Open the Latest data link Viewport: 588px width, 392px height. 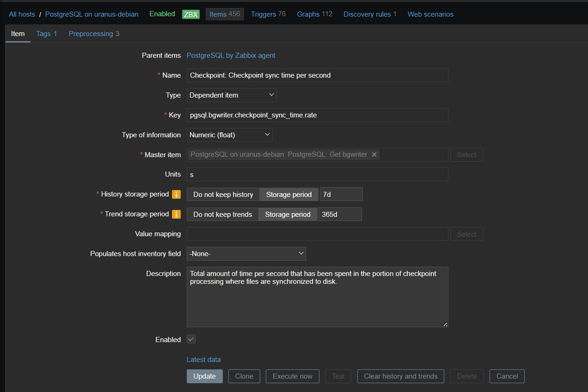tap(203, 359)
